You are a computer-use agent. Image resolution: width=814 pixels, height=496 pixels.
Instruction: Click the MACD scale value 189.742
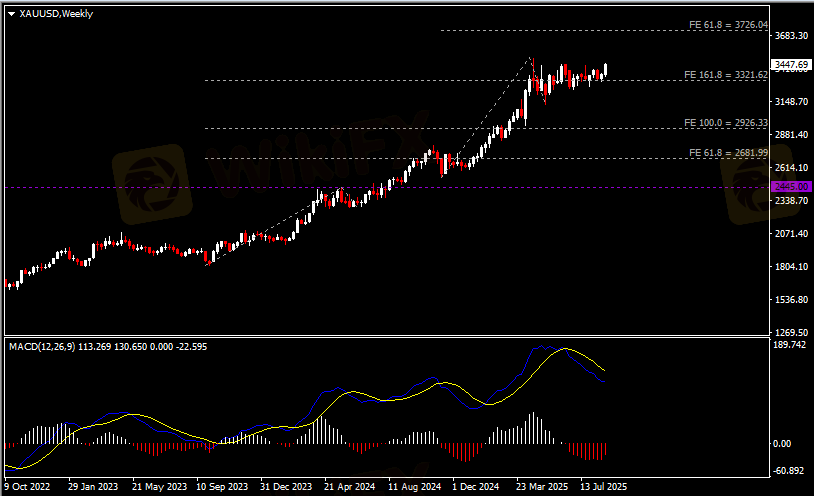[x=790, y=345]
